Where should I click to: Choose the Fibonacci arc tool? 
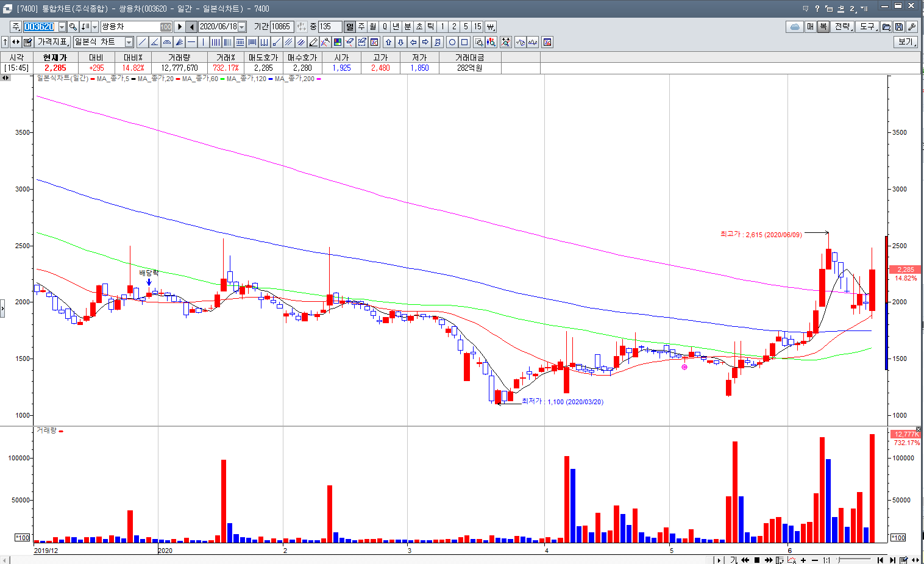167,42
